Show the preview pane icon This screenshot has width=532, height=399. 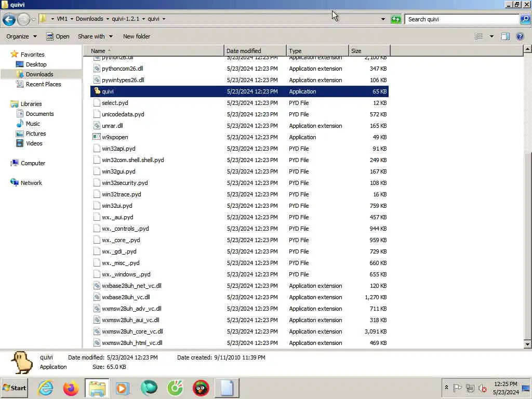point(506,36)
